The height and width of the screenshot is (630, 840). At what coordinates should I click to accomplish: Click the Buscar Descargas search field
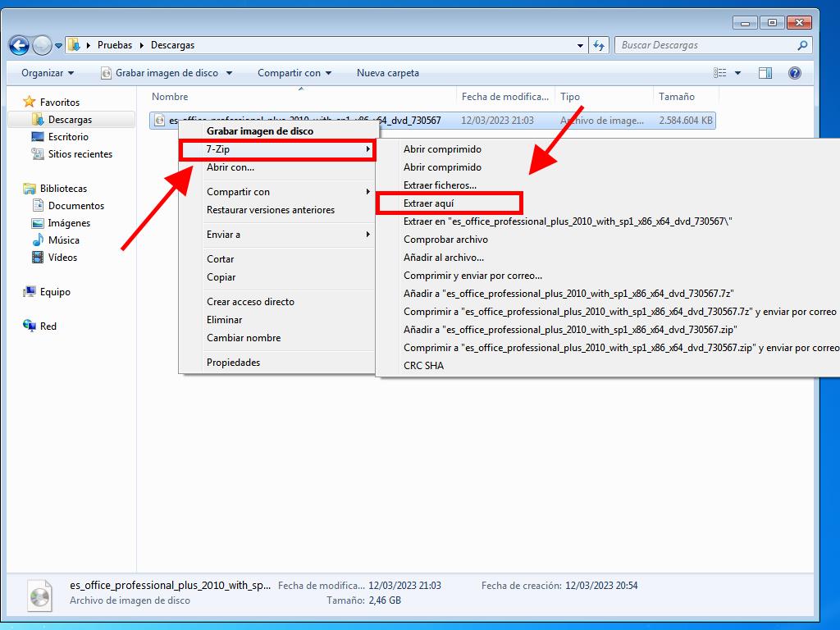coord(705,45)
